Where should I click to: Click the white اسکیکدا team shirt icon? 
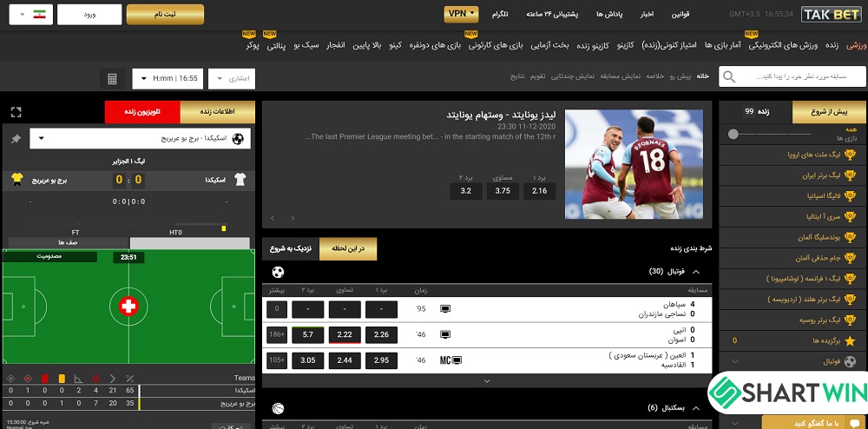tap(240, 180)
